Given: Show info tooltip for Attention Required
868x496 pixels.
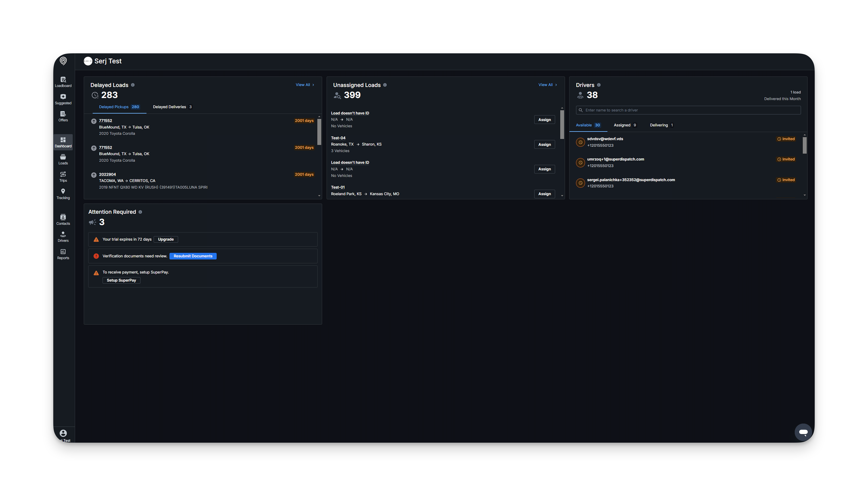Looking at the screenshot, I should (140, 212).
